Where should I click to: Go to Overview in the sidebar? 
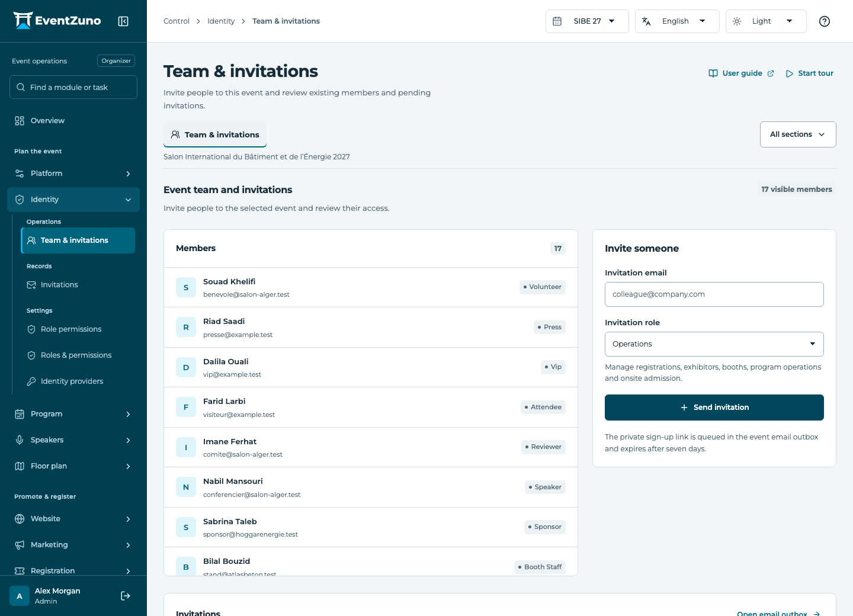pyautogui.click(x=73, y=121)
